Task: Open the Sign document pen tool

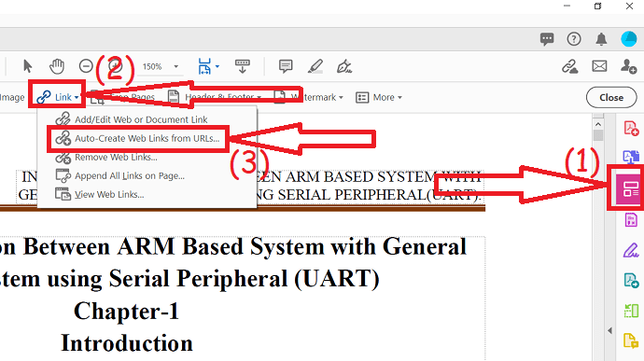Action: 344,66
